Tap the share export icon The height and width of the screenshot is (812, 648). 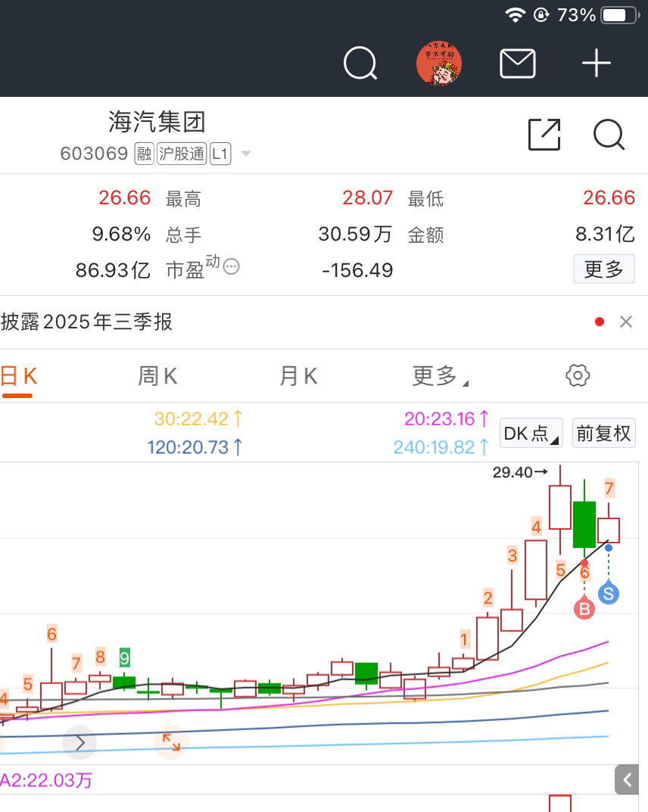coord(544,135)
